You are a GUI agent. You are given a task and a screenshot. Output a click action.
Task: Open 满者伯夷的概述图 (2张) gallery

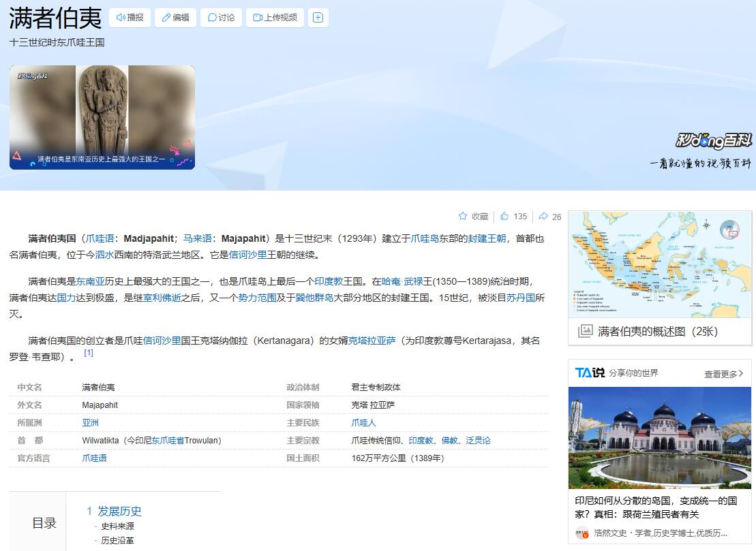pos(658,332)
